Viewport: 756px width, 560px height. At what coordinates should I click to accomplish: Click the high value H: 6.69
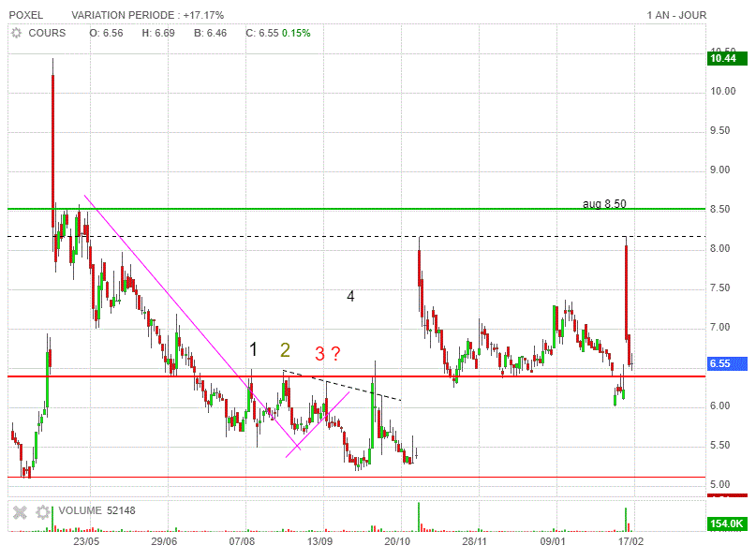tap(158, 34)
